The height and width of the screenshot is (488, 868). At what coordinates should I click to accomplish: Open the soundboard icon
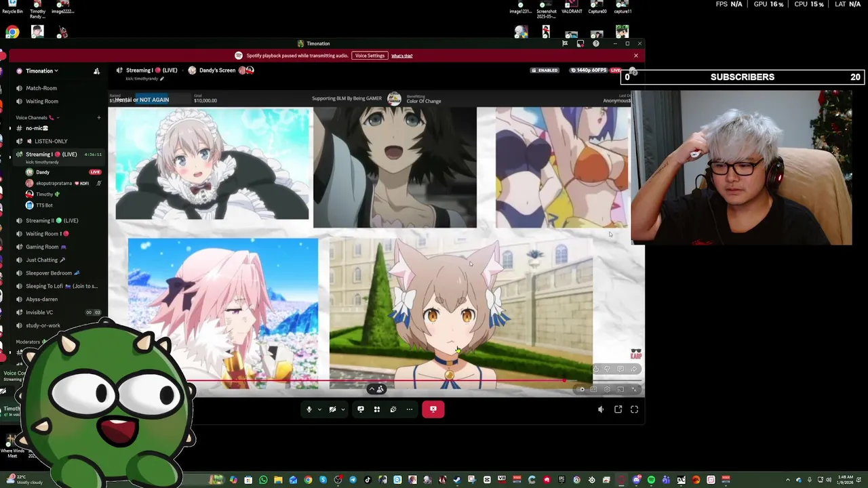(393, 409)
